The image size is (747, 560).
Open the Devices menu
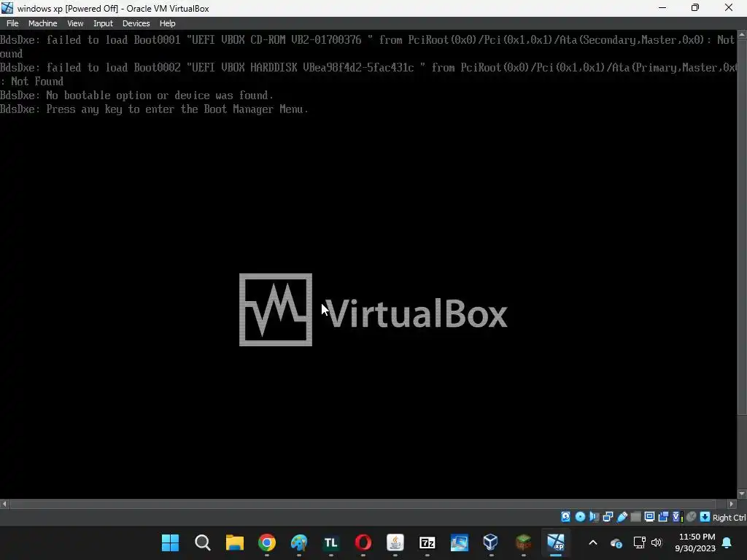point(136,23)
